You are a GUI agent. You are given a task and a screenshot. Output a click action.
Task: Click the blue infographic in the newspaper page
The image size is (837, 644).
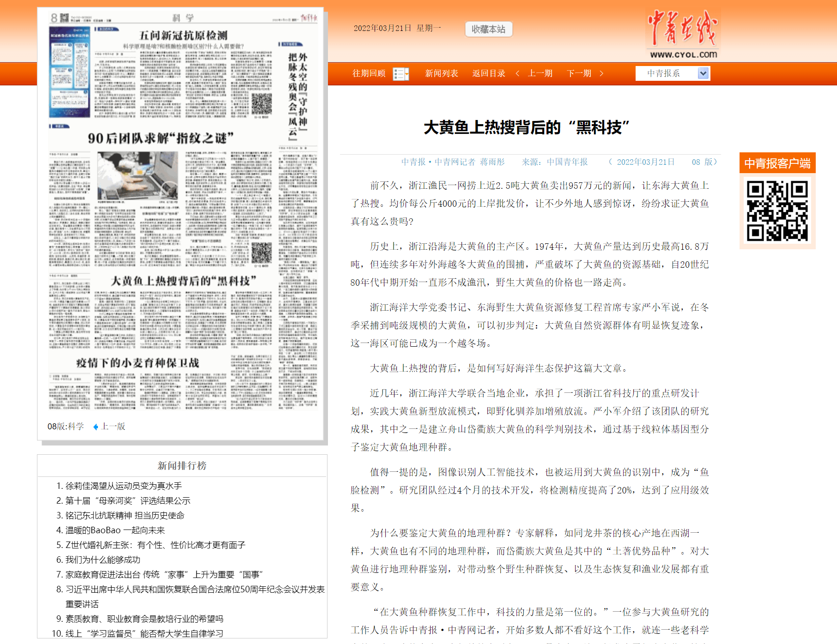click(x=70, y=72)
